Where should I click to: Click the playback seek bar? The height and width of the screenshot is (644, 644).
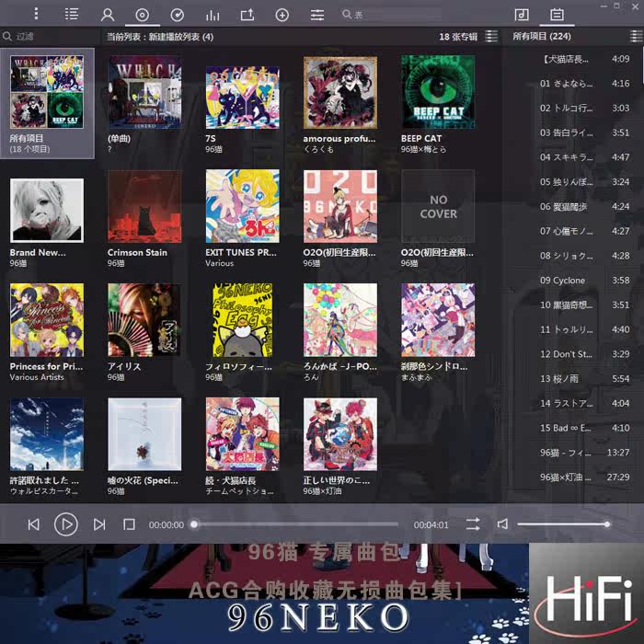(295, 524)
